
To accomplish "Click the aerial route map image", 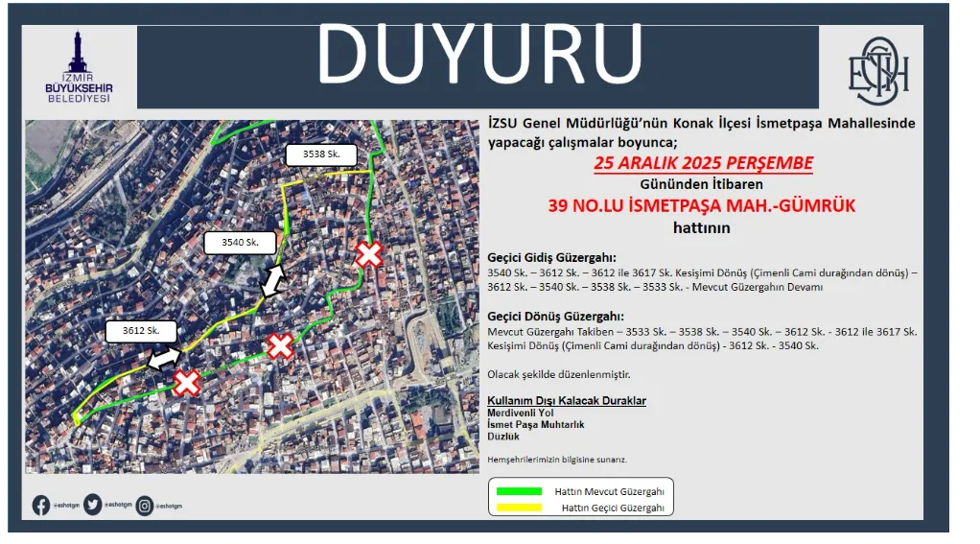I will click(252, 296).
